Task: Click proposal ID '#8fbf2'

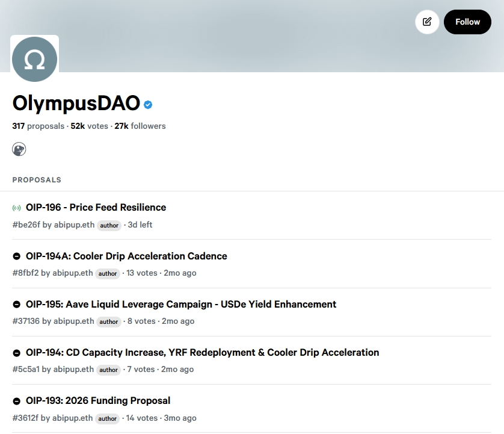Action: pyautogui.click(x=25, y=273)
